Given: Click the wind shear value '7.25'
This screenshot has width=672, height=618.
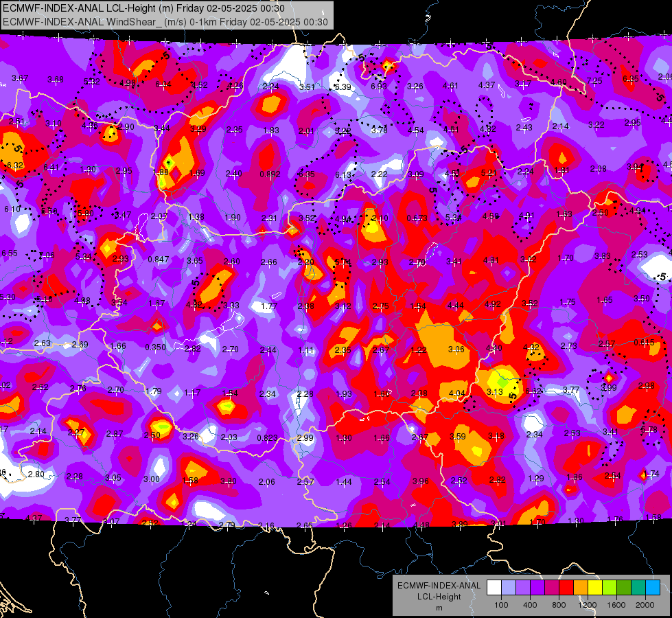Looking at the screenshot, I should (594, 80).
